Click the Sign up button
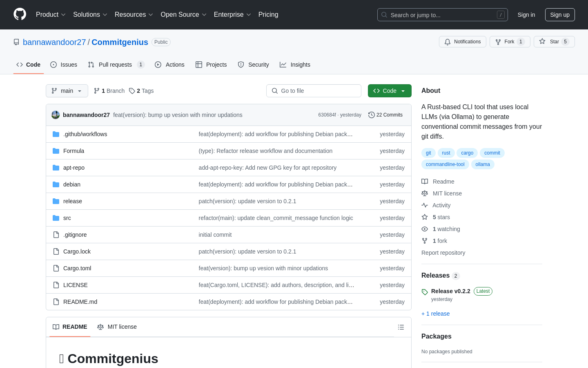588x368 pixels. pyautogui.click(x=560, y=15)
